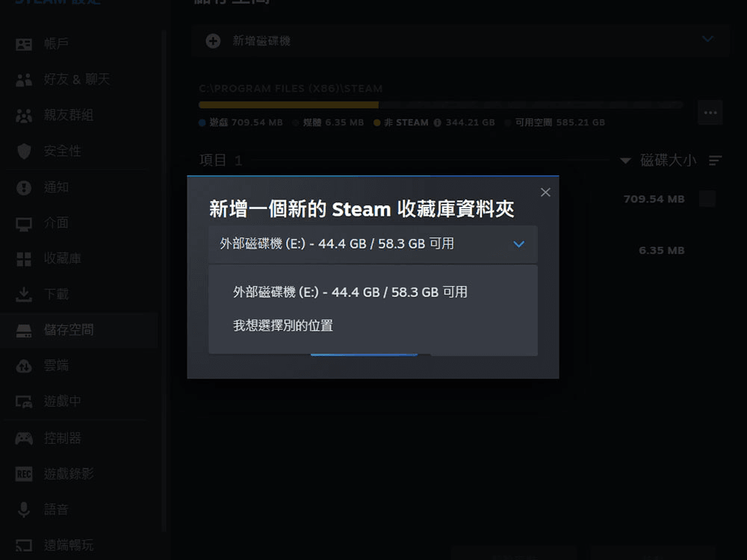Select the 安全性 shield icon

[x=24, y=152]
